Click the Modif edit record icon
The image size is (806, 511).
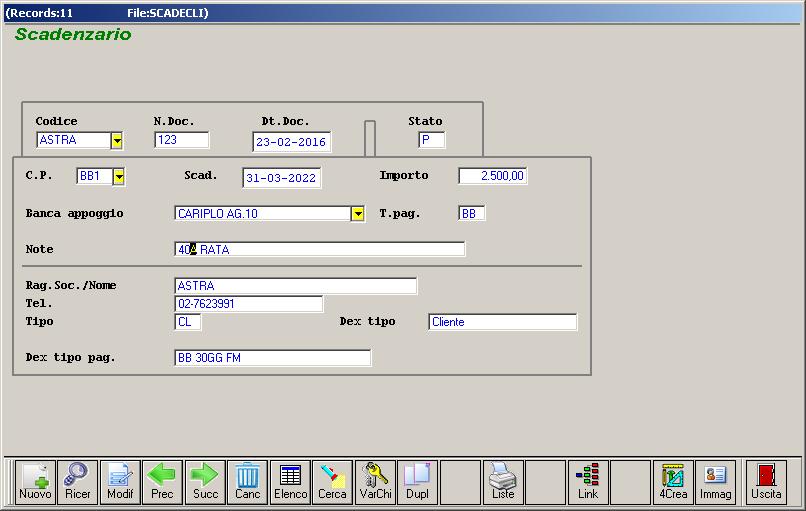tap(120, 482)
